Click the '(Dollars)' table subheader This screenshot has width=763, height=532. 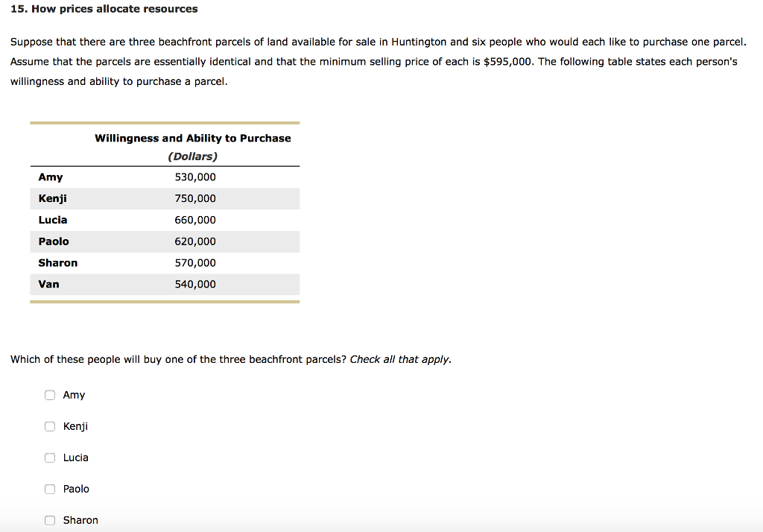(193, 156)
